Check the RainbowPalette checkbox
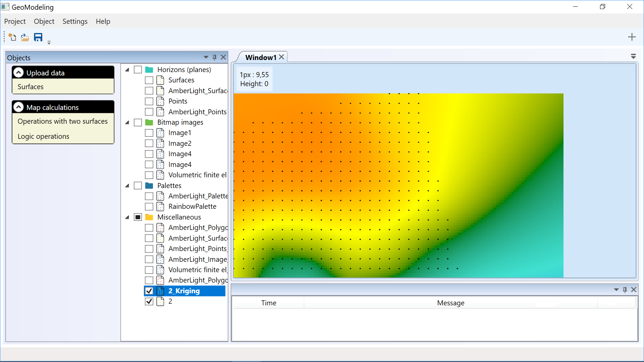Screen dimensions: 644x362 point(149,206)
